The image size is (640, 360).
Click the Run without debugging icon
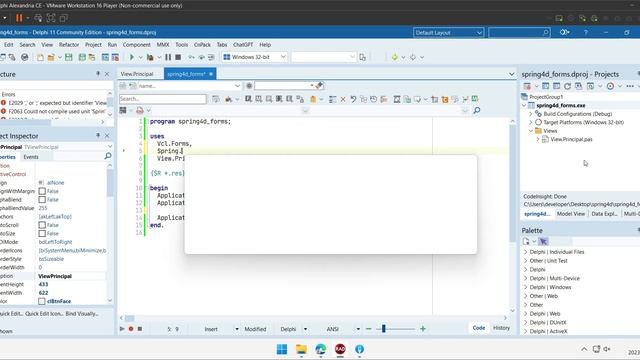point(150,57)
